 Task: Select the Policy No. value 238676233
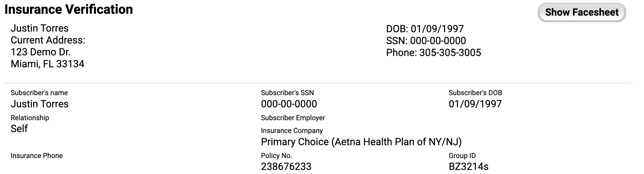pos(286,166)
